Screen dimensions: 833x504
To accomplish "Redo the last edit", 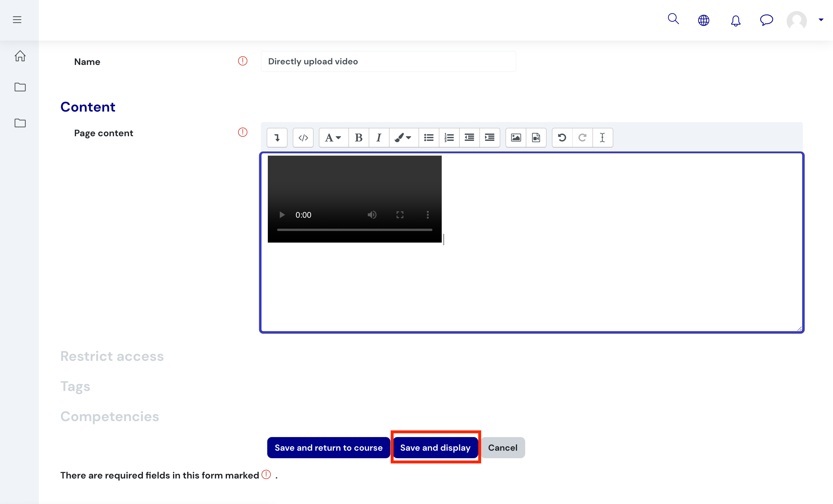I will pos(582,138).
